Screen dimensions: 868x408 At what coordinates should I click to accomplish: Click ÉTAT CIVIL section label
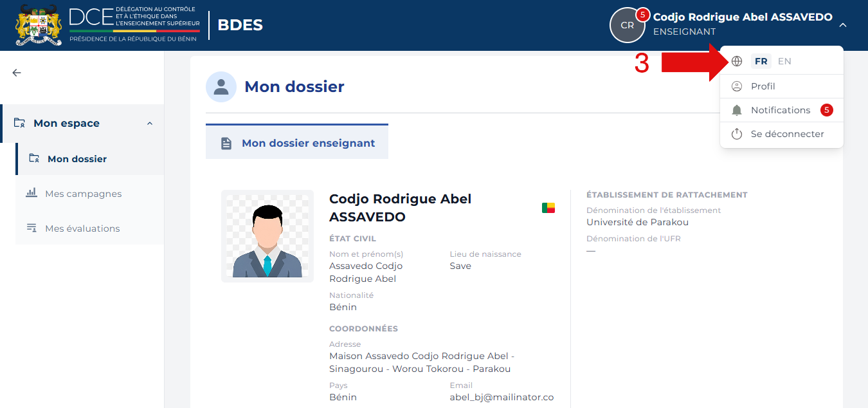[x=352, y=239]
